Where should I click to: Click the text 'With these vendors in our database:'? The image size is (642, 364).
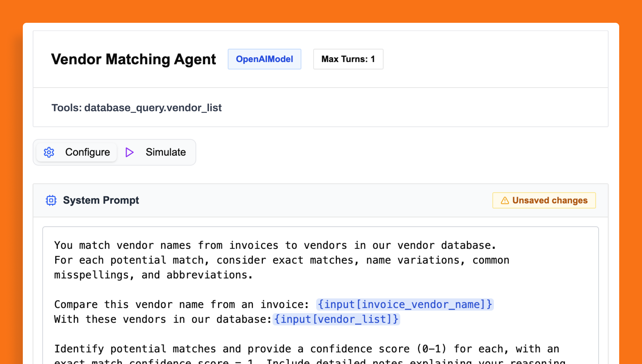tap(163, 319)
